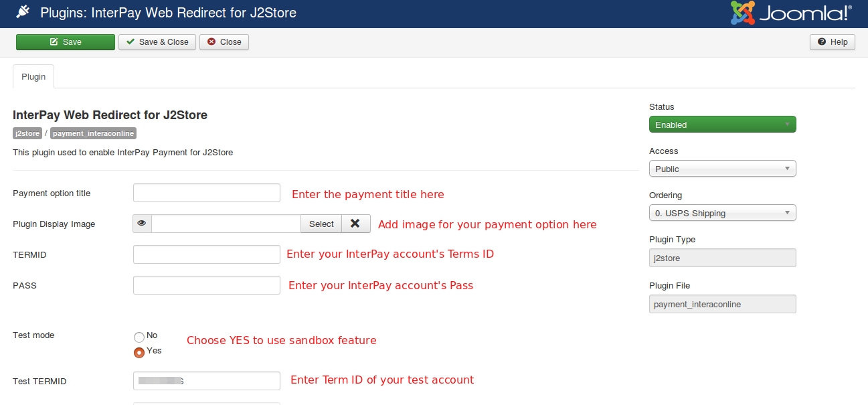Switch to the Plugin tab
Screen dimensions: 868x405
(x=33, y=77)
